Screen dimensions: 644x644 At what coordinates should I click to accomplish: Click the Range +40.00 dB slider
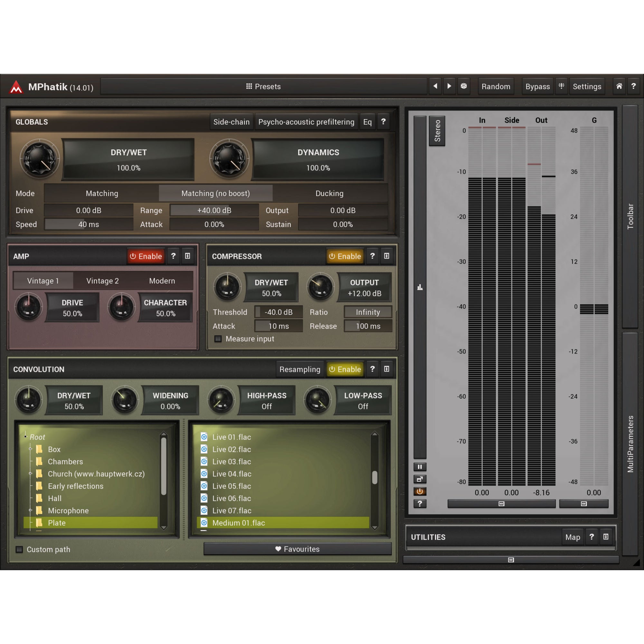pos(214,210)
